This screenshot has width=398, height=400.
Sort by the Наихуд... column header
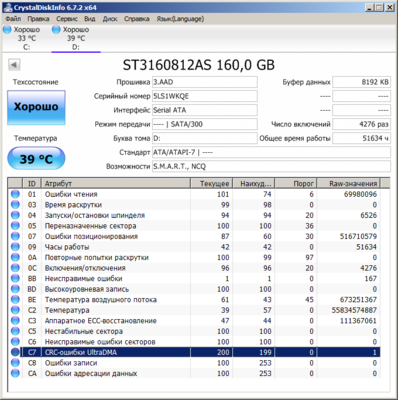(x=253, y=183)
